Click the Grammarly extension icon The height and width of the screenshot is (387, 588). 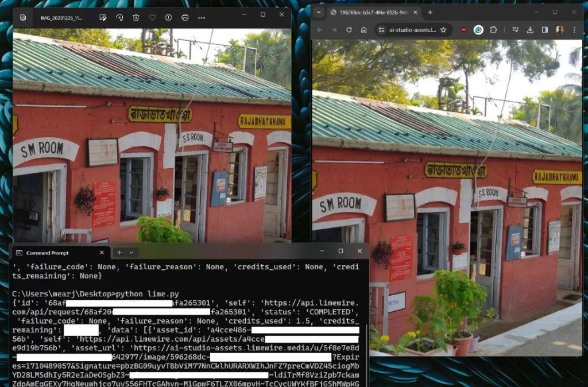tap(478, 30)
